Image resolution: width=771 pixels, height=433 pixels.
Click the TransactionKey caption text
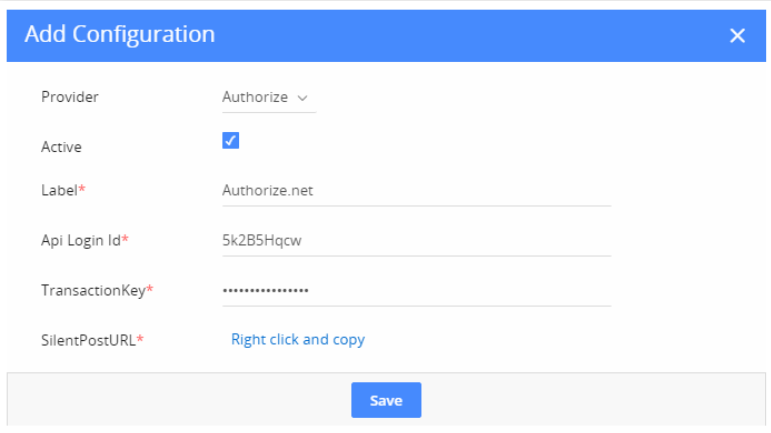93,290
